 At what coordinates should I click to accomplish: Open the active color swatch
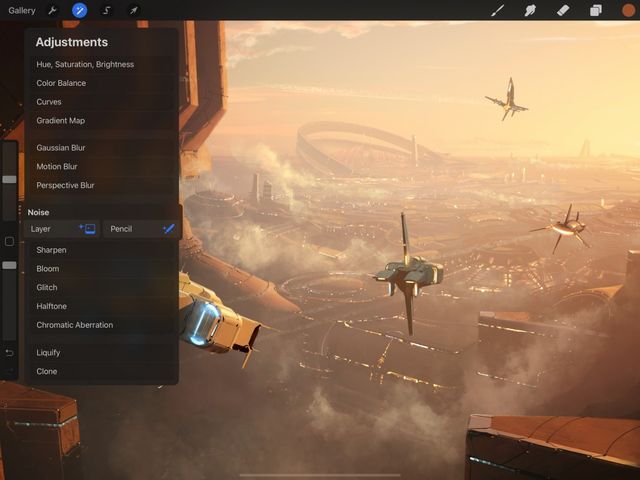tap(629, 11)
